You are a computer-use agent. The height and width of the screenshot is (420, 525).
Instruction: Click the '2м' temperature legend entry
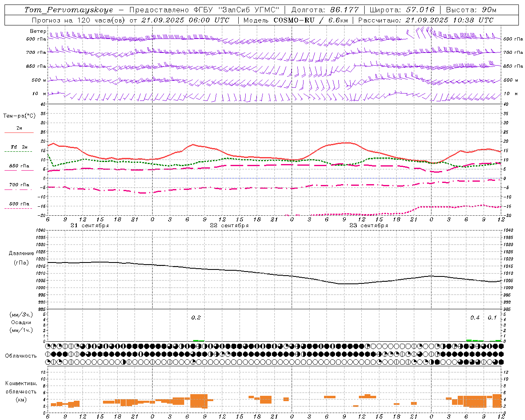point(19,128)
